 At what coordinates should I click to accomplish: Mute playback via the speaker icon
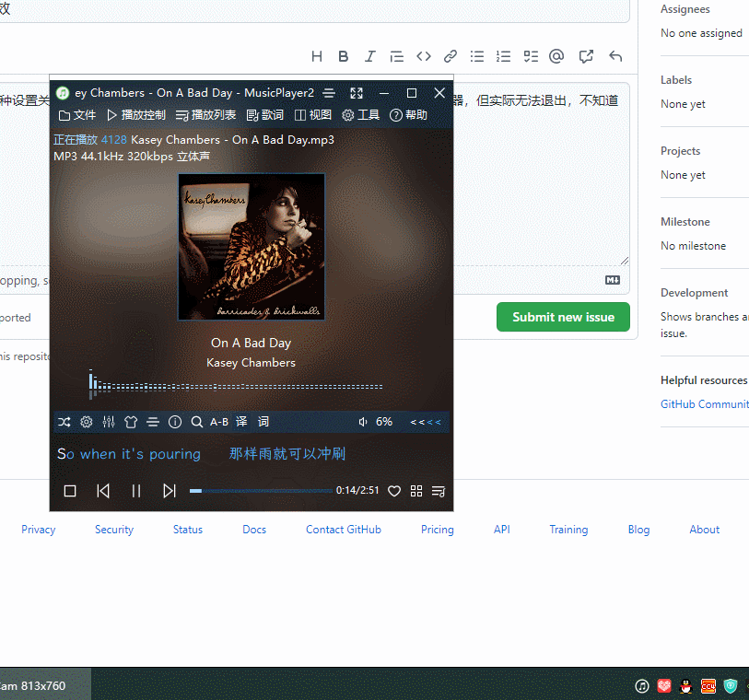362,421
